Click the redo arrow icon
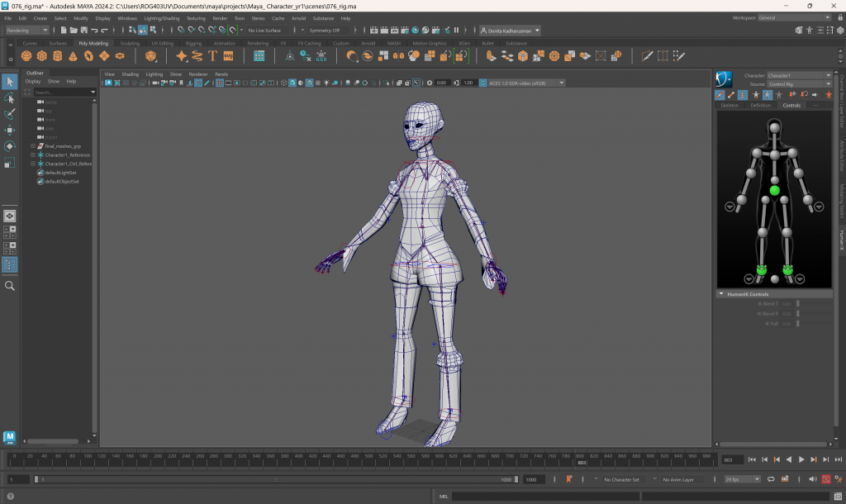Image resolution: width=846 pixels, height=504 pixels. point(105,31)
